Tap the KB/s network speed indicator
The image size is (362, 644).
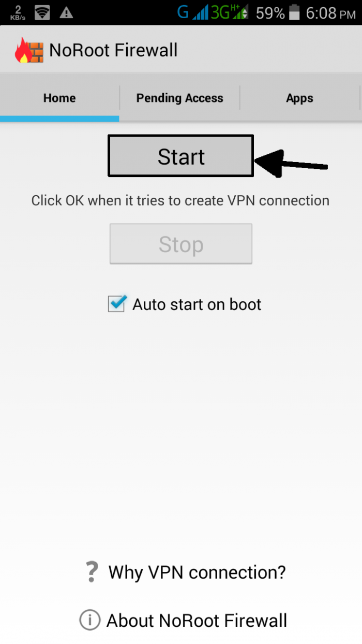(x=18, y=13)
